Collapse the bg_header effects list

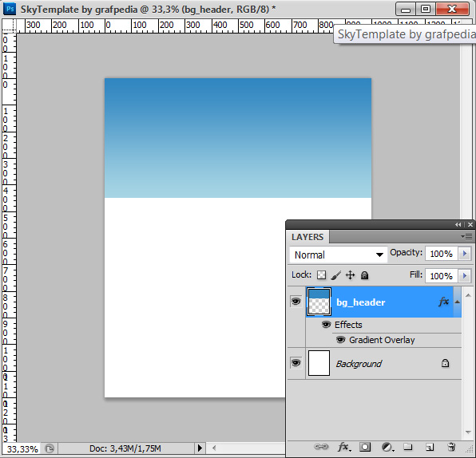tap(457, 302)
